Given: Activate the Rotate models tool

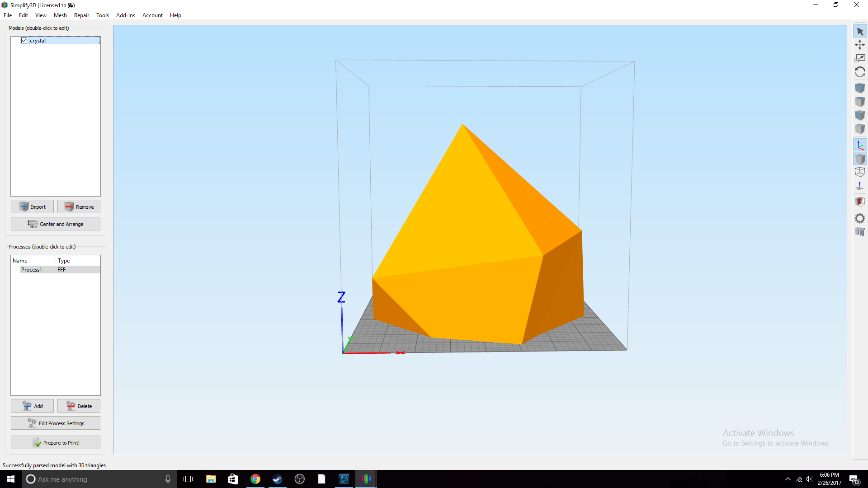Looking at the screenshot, I should tap(860, 72).
